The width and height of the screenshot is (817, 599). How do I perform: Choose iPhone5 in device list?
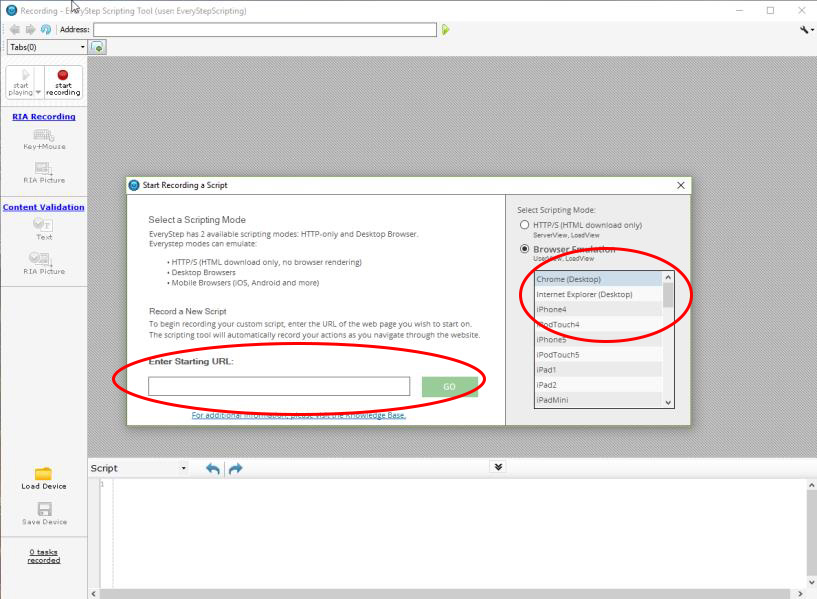(x=598, y=340)
